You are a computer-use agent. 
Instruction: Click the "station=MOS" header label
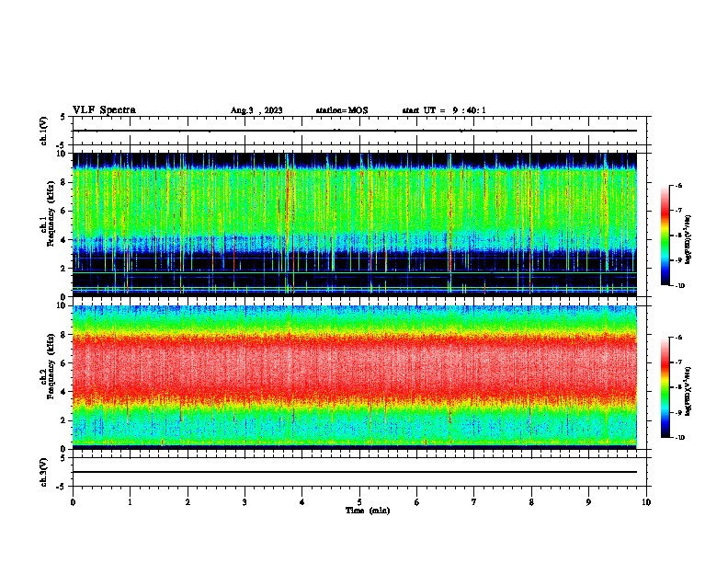pos(342,110)
